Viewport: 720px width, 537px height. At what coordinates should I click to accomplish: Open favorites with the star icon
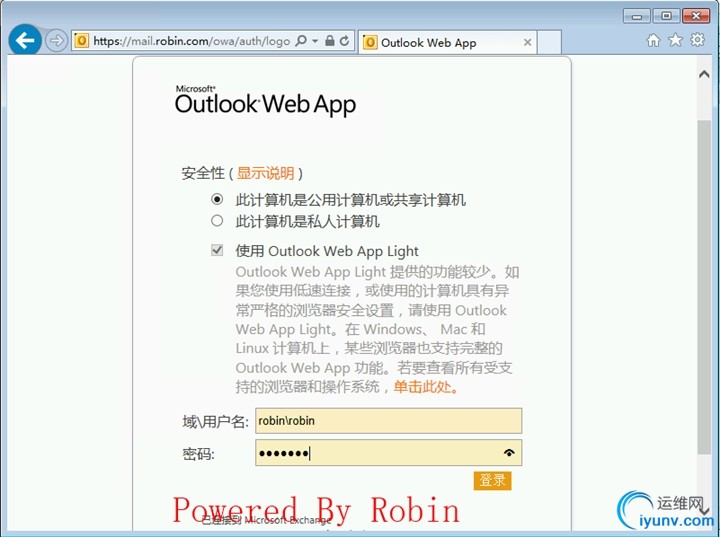(x=675, y=40)
